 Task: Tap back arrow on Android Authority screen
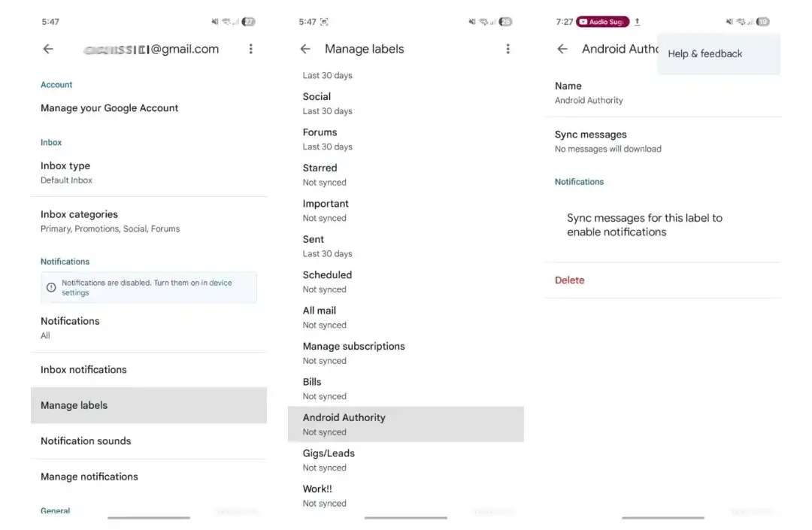pos(562,49)
